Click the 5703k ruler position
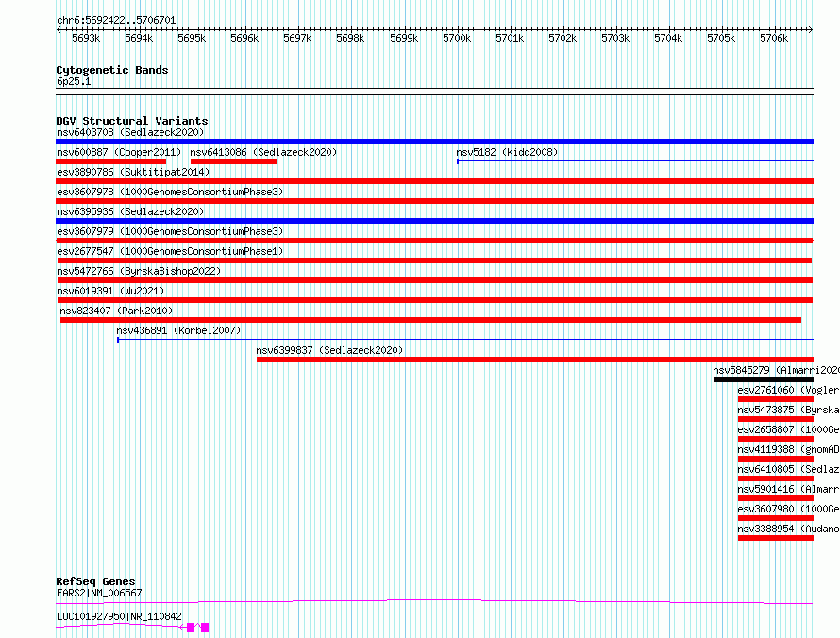Screen dimensions: 840x638 pos(615,38)
